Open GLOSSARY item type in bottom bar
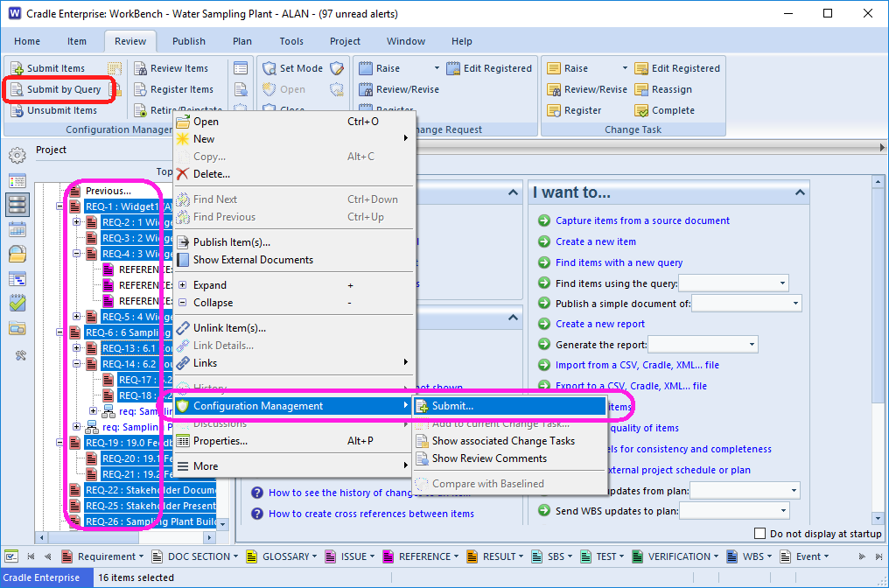The height and width of the screenshot is (588, 889). click(282, 556)
